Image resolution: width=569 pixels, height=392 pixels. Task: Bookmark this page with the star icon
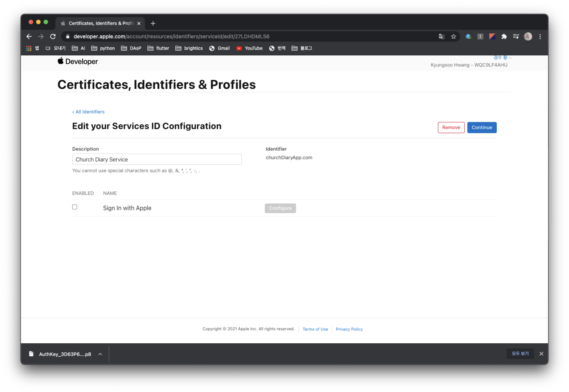[453, 37]
